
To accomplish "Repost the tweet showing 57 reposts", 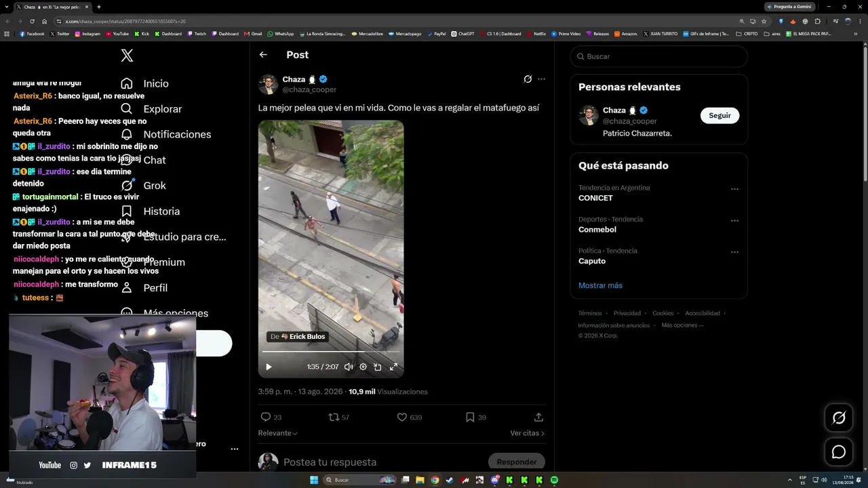I will pyautogui.click(x=339, y=417).
